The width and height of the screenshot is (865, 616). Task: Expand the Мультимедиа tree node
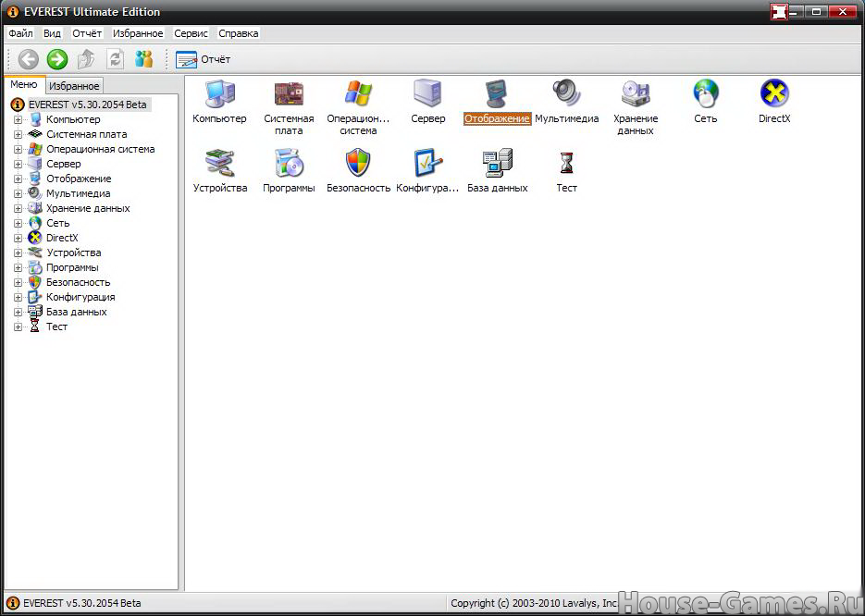click(18, 193)
